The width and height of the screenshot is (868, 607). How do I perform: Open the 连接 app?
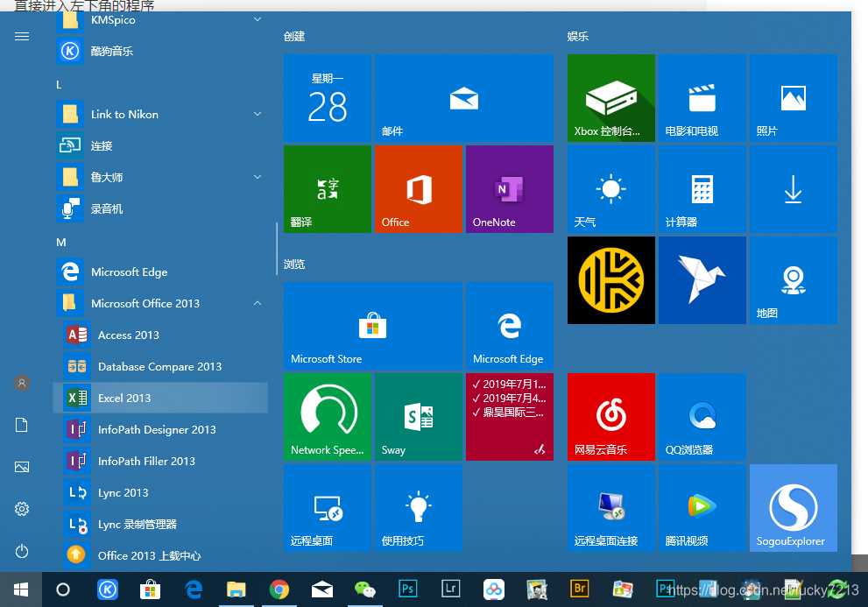(x=160, y=145)
